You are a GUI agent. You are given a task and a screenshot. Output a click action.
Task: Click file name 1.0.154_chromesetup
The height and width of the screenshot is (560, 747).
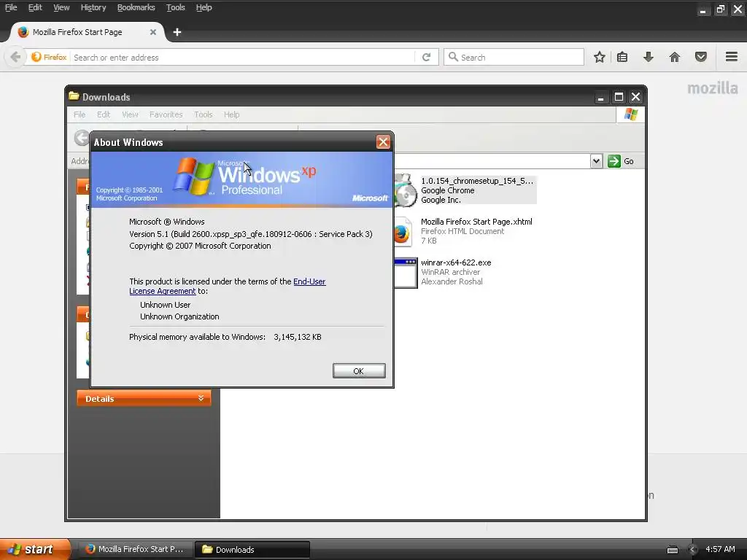[477, 181]
